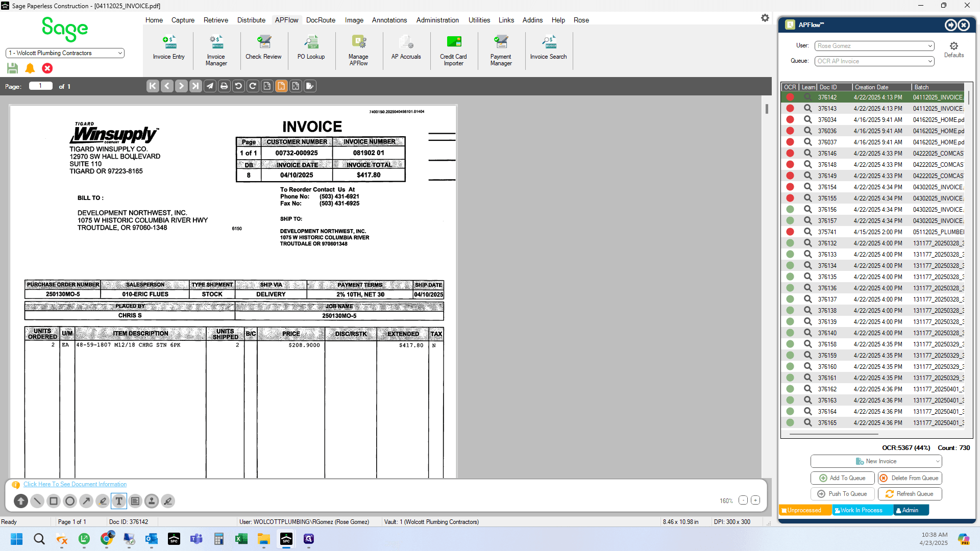Open Manage APFlow

358,50
